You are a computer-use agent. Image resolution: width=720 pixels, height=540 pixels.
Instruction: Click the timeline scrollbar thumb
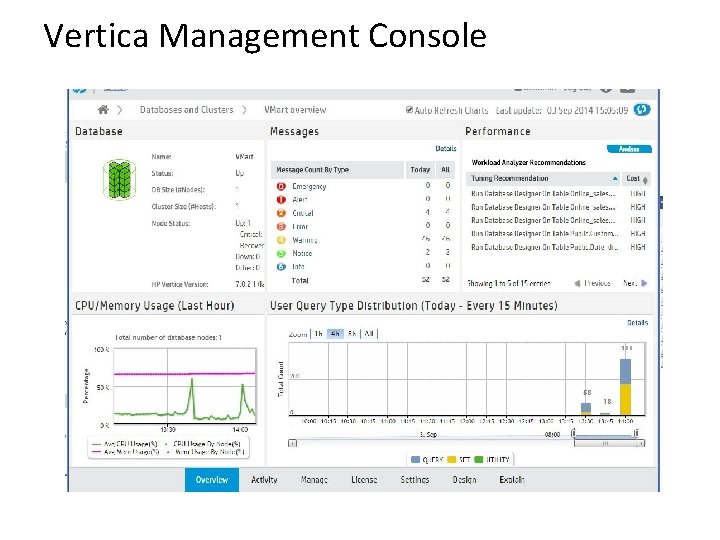(x=607, y=443)
